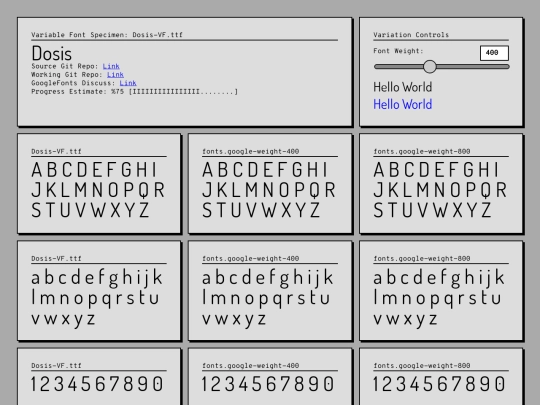Click the Dosis-VF.ttf label above the digits
Image resolution: width=540 pixels, height=405 pixels.
tap(56, 365)
